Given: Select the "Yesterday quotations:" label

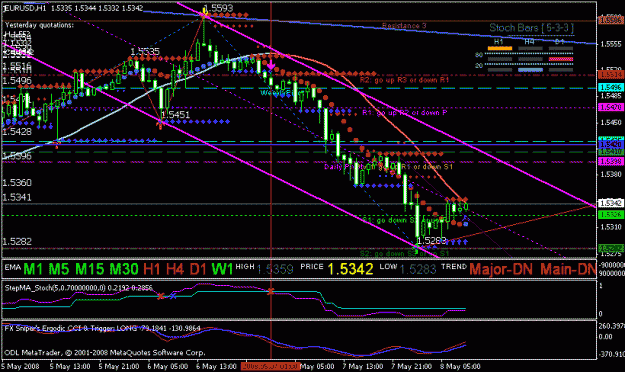Looking at the screenshot, I should [39, 25].
